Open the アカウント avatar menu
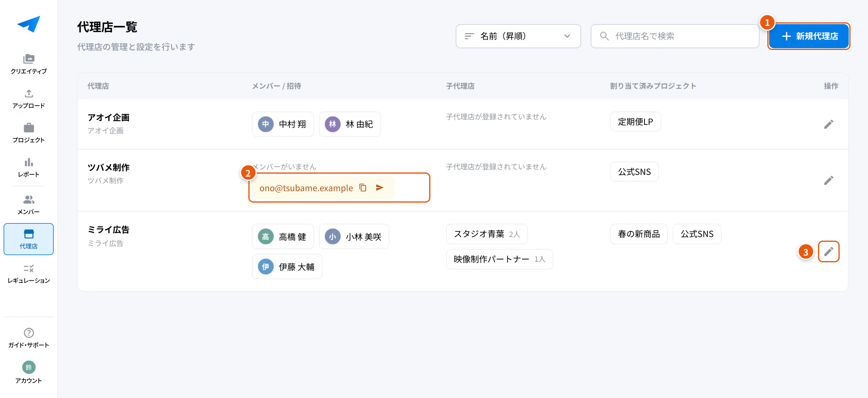868x398 pixels. point(29,372)
